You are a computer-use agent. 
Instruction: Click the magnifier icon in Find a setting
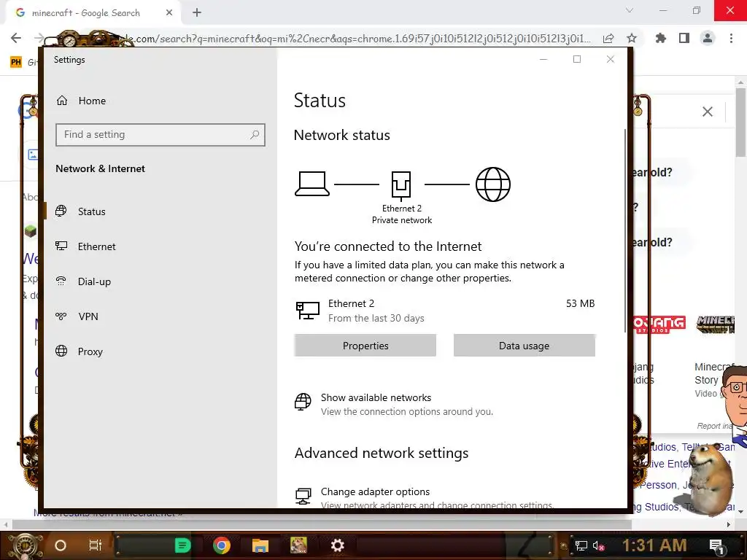click(255, 135)
